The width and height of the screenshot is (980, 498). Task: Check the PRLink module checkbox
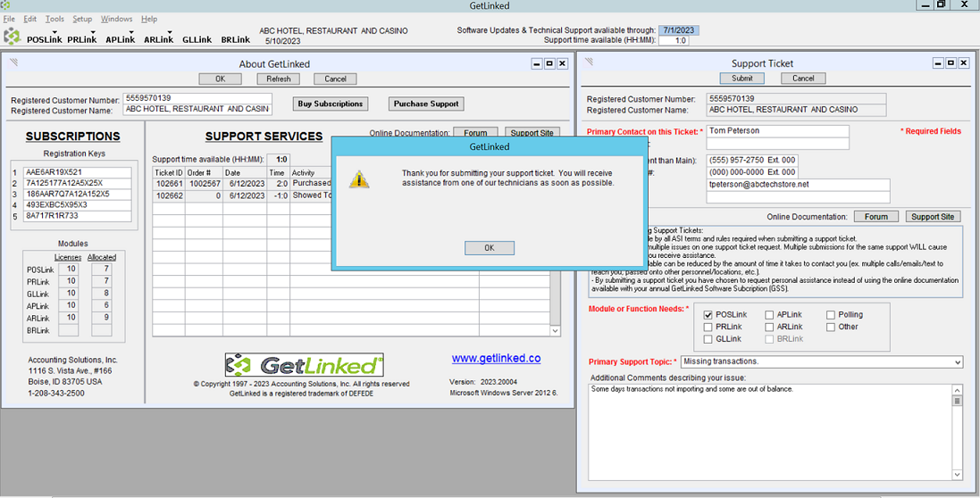point(708,327)
